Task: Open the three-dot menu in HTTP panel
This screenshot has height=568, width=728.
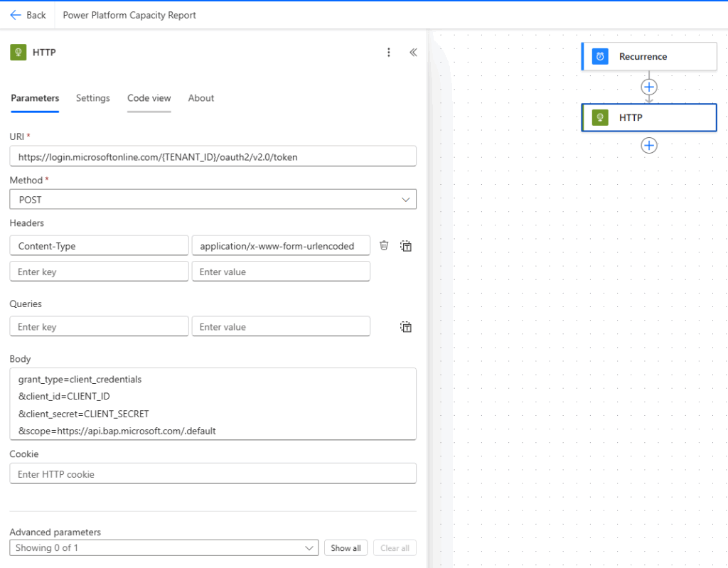Action: (388, 52)
